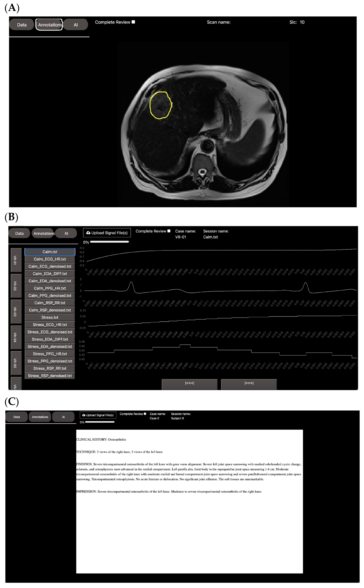Open the highlighted Annotations tab above MRI
The image size is (364, 588).
pos(50,25)
